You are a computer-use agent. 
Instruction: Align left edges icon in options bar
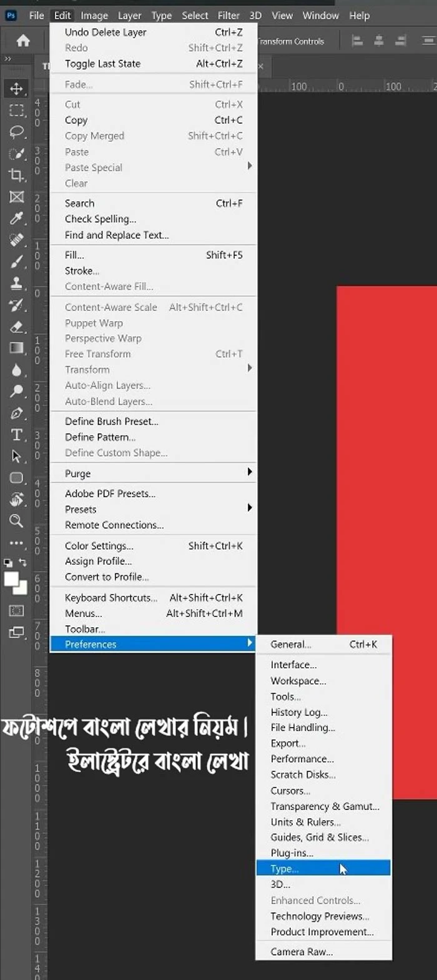click(x=358, y=41)
